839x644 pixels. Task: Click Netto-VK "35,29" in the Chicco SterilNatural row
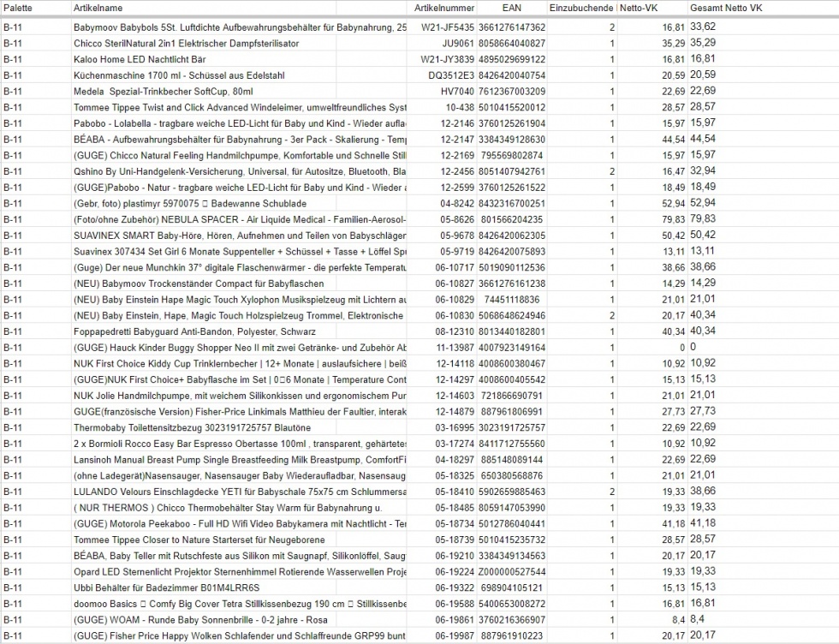click(673, 44)
